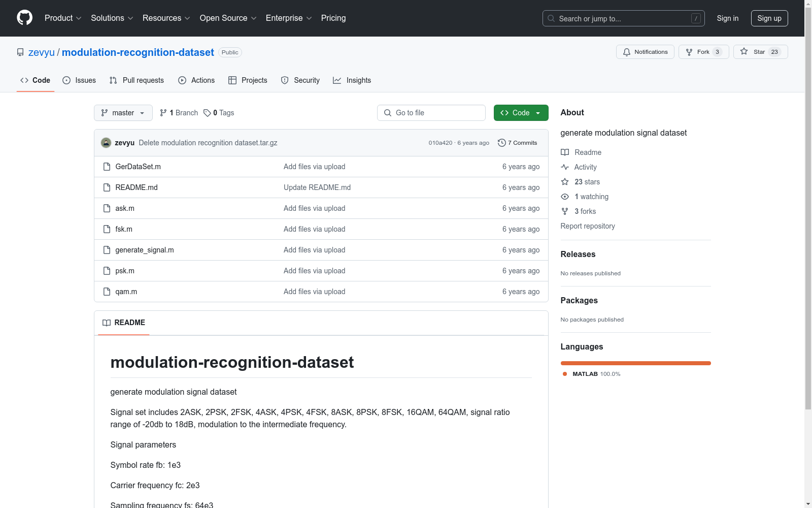Click the file icon for README.md

pyautogui.click(x=107, y=187)
